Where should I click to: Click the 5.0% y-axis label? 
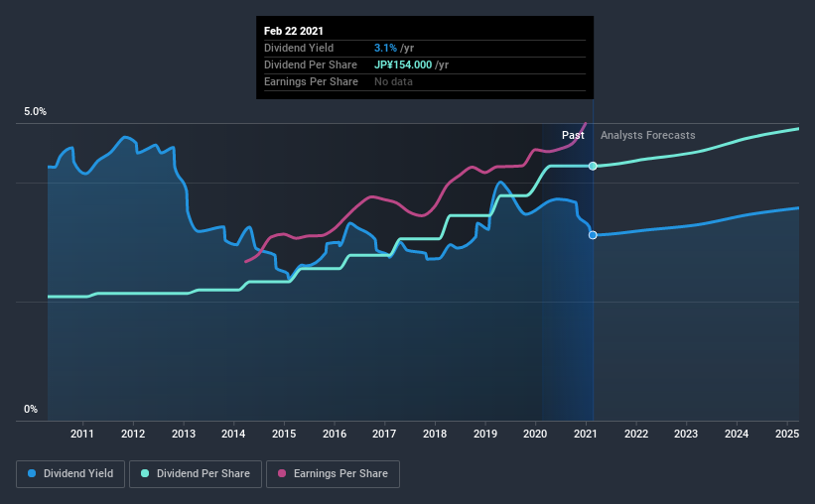point(35,112)
